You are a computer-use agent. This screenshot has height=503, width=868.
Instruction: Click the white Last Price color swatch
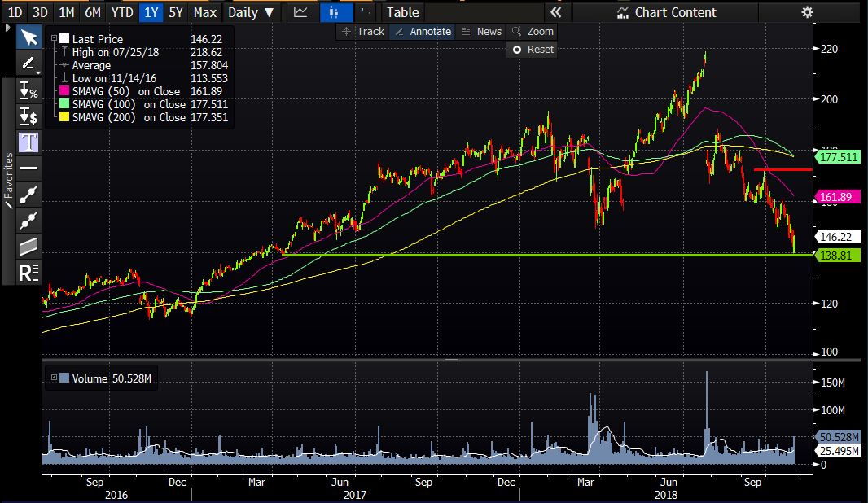[64, 39]
